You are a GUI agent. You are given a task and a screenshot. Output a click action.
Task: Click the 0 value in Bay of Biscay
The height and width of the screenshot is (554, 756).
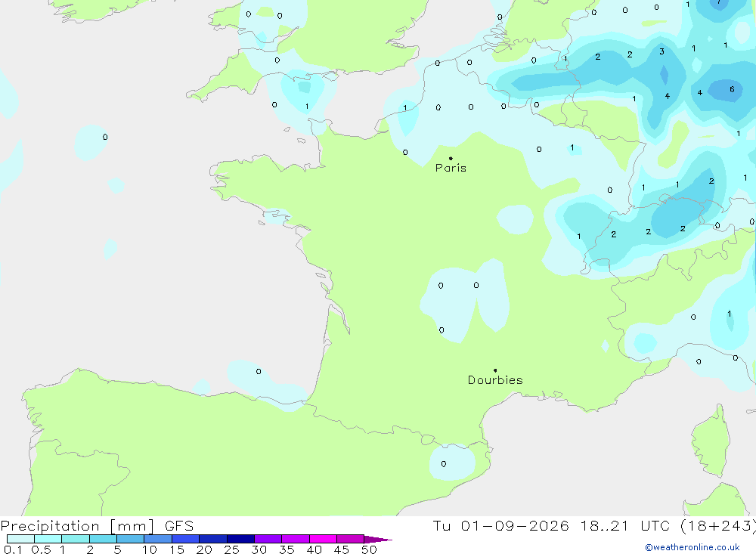click(x=259, y=371)
